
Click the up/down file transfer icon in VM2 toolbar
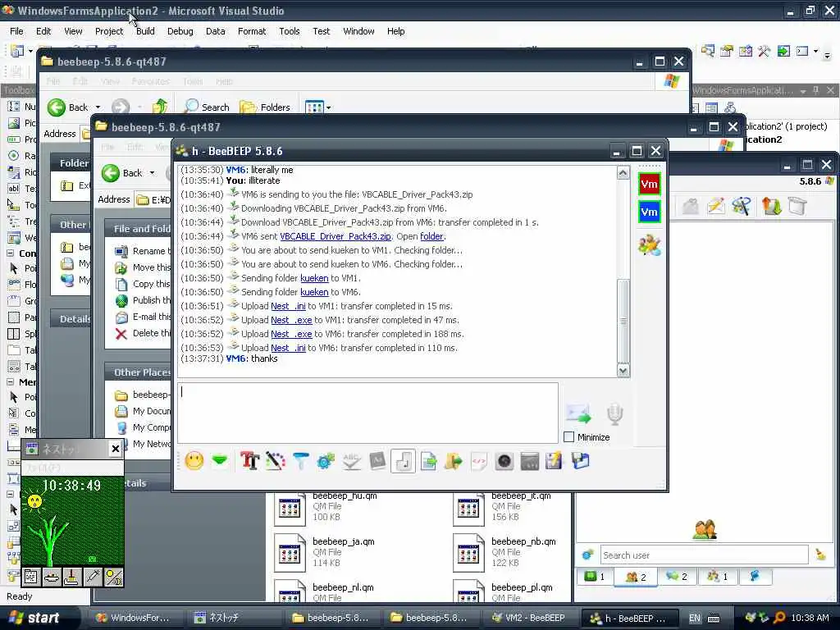771,206
